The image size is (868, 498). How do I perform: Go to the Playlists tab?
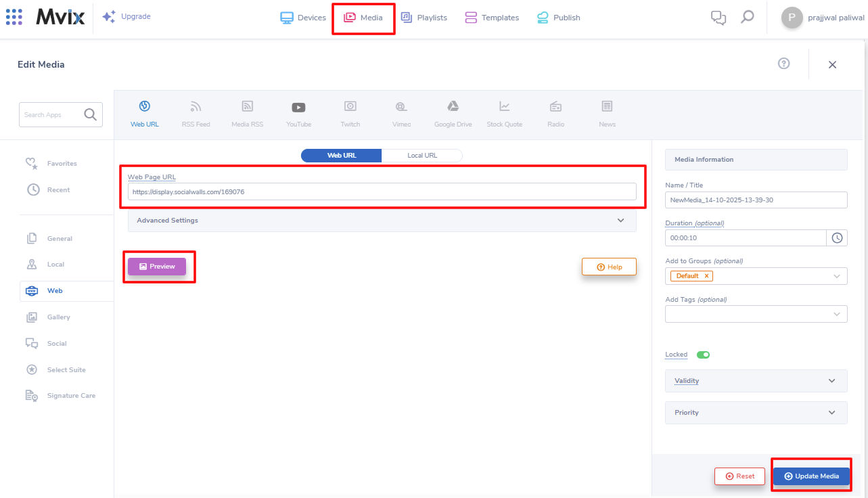(424, 18)
